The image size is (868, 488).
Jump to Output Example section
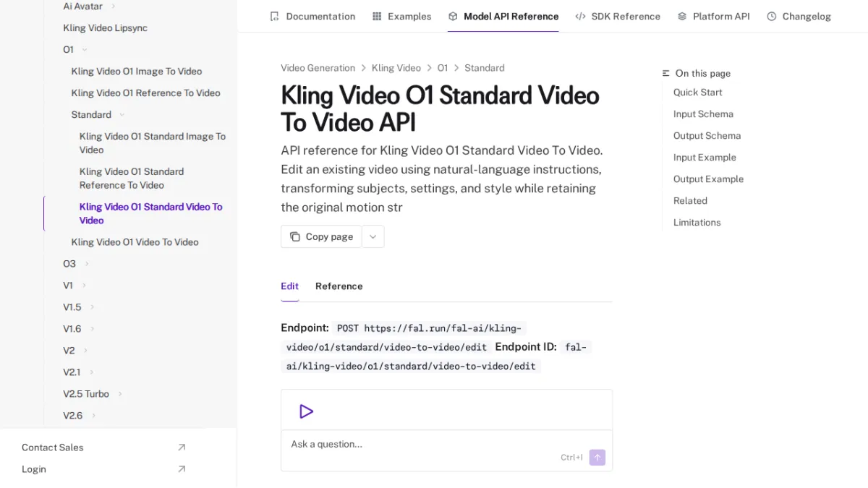tap(708, 179)
